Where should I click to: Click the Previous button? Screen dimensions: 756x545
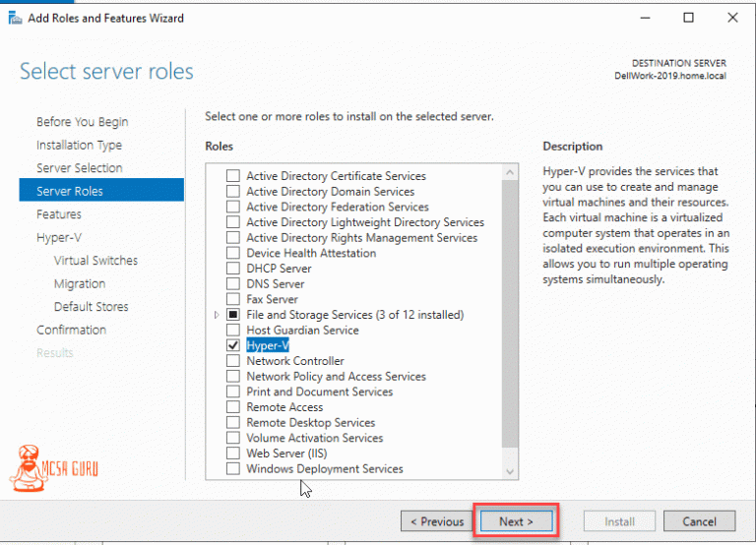point(437,521)
